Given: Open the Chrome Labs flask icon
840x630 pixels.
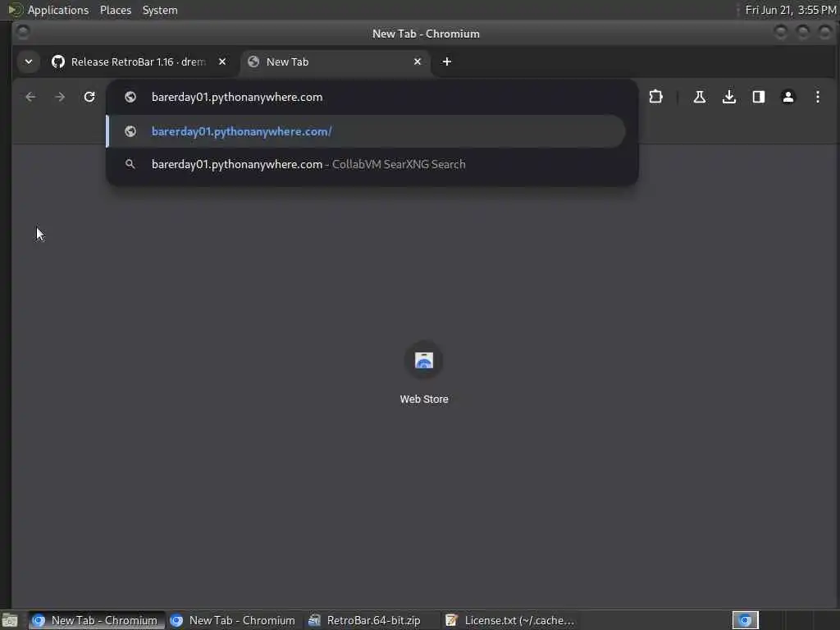Looking at the screenshot, I should (x=699, y=97).
